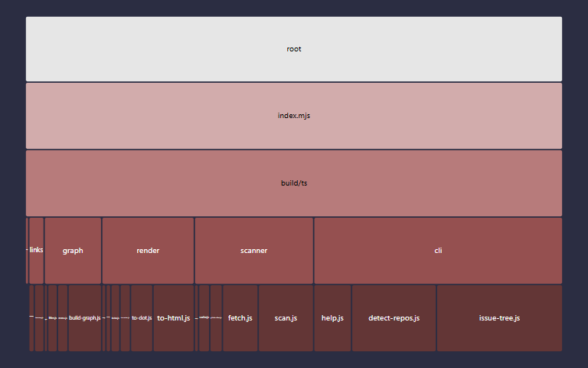Click the index.mjs block

pos(294,116)
